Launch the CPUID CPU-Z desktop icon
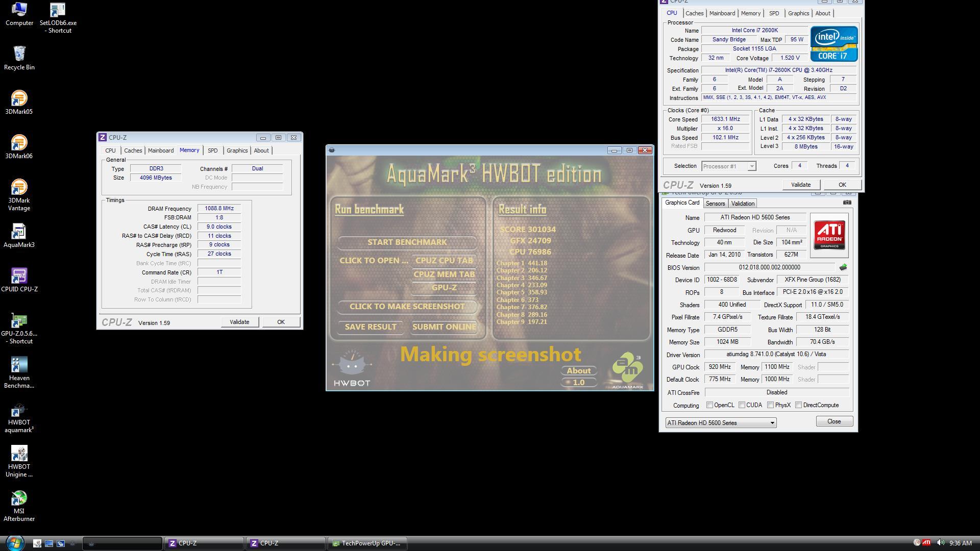This screenshot has height=551, width=980. pyautogui.click(x=19, y=280)
